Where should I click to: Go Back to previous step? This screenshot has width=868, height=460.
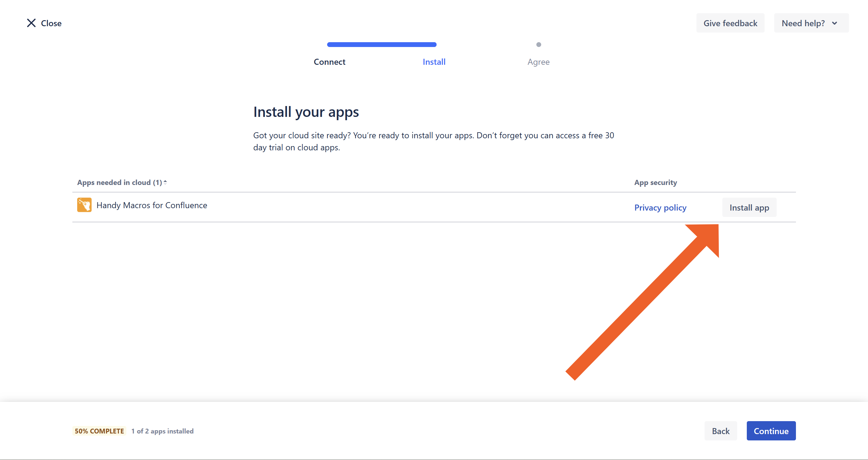[720, 431]
